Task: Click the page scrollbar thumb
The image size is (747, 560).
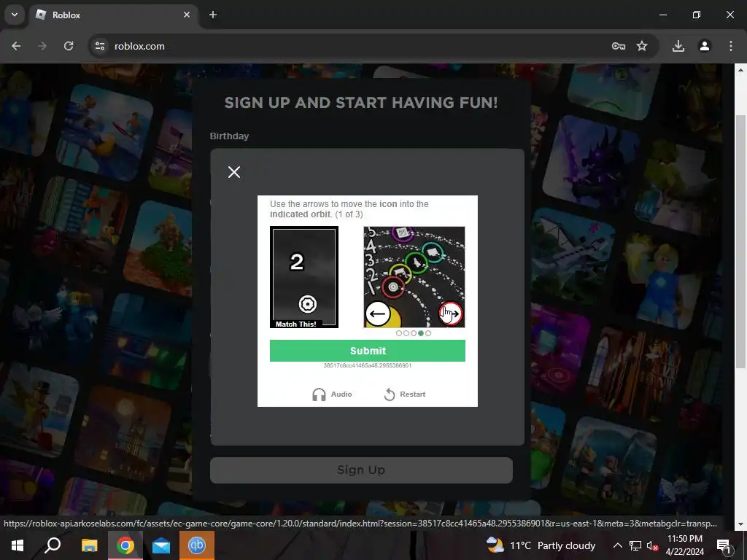Action: 740,241
